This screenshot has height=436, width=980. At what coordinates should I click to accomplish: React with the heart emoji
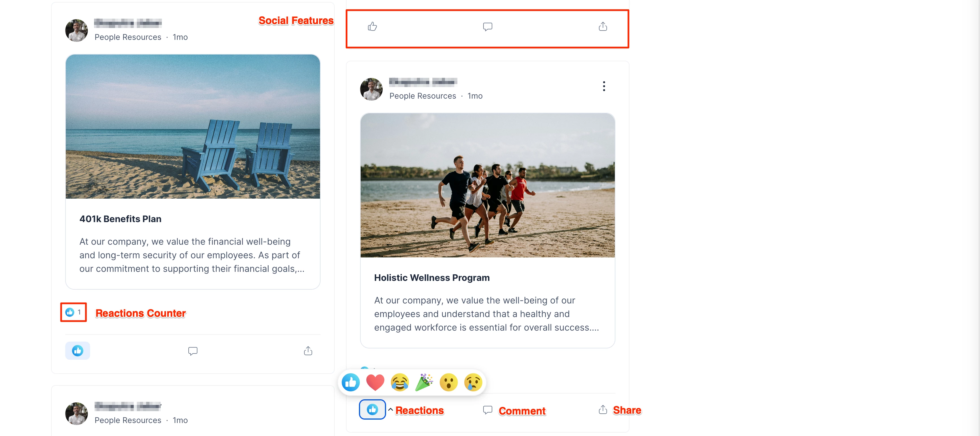pyautogui.click(x=375, y=382)
